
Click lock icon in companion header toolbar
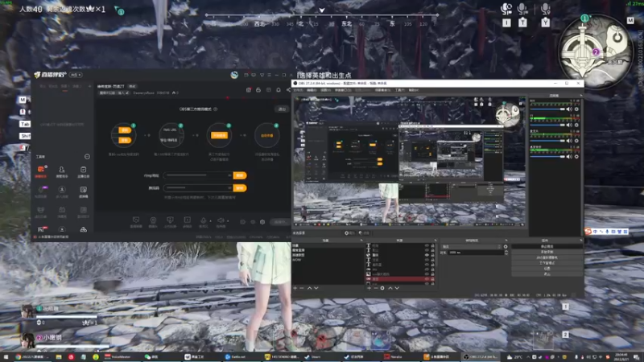point(258,89)
